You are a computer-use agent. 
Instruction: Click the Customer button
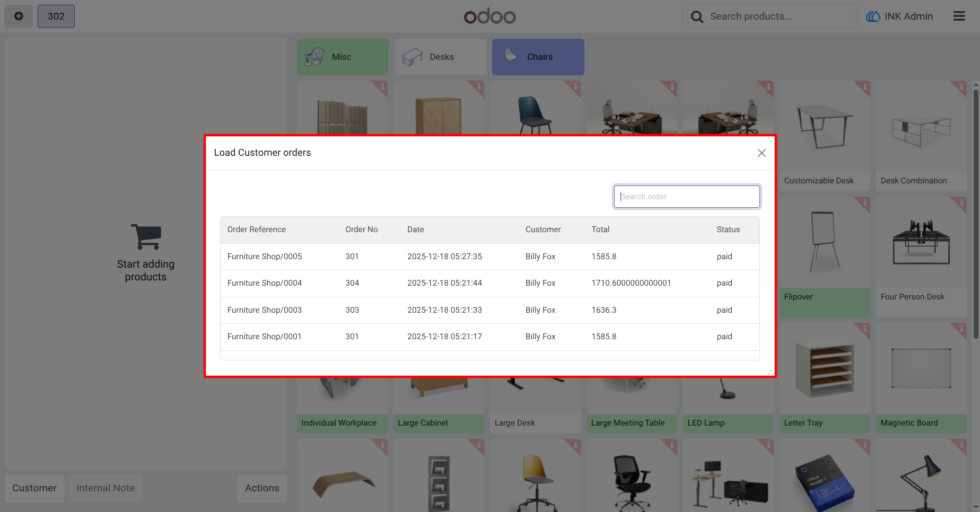pos(34,488)
